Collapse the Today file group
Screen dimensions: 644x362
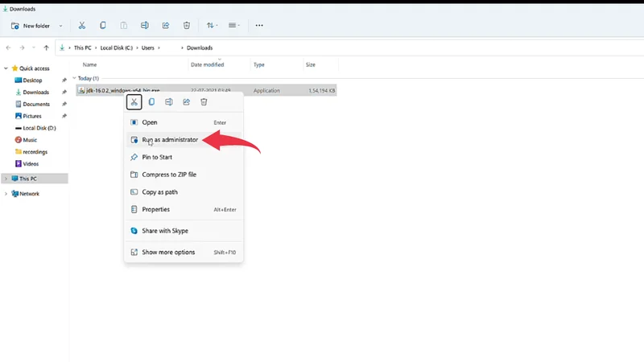click(75, 79)
